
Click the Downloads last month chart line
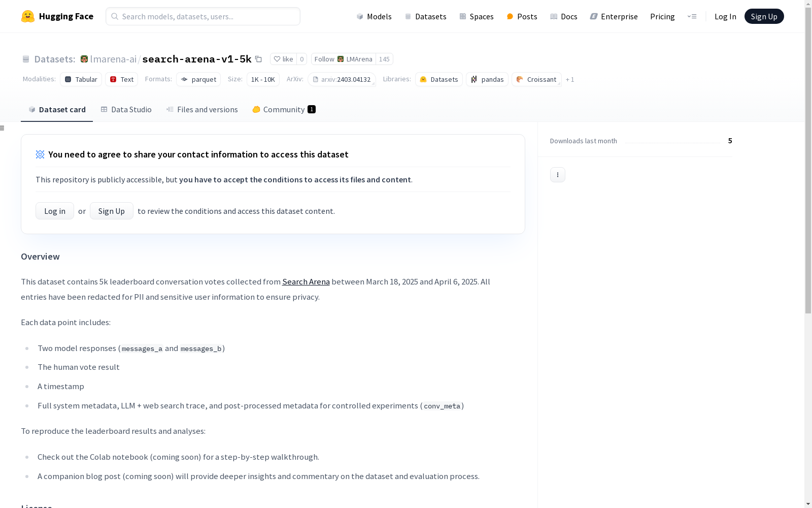pyautogui.click(x=672, y=143)
